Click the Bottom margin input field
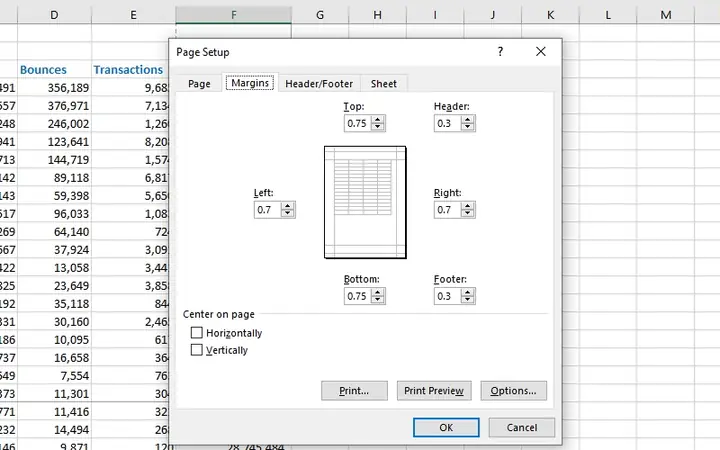Viewport: 720px width, 450px height. click(357, 296)
